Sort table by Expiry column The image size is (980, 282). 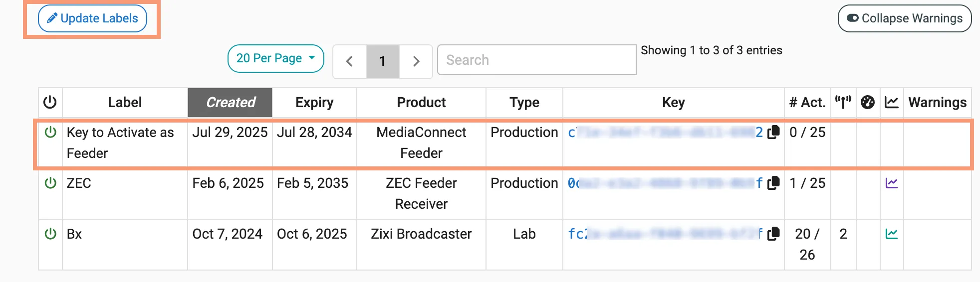click(314, 103)
